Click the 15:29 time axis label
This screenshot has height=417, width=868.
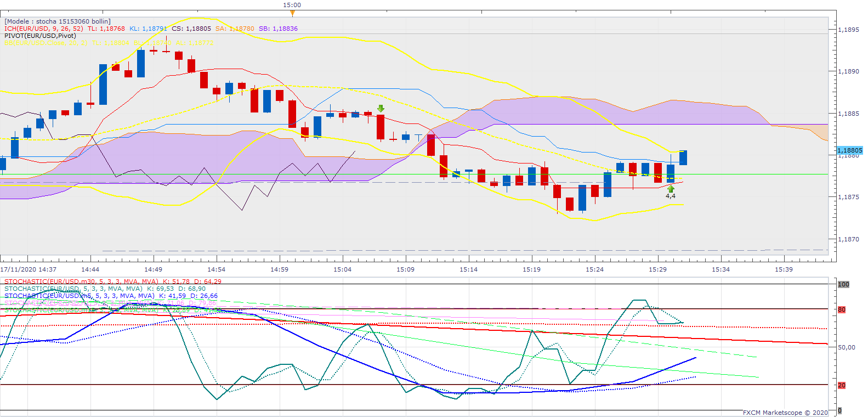tap(658, 269)
